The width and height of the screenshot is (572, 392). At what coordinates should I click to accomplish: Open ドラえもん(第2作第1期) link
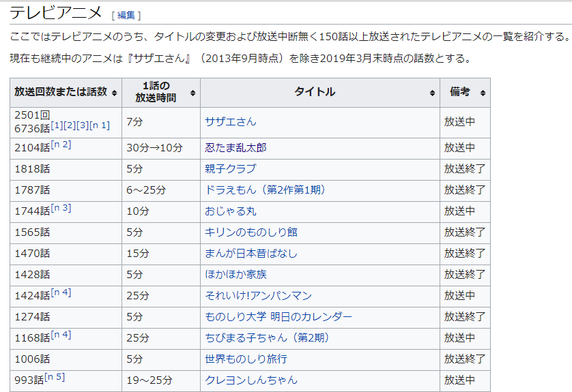[266, 190]
